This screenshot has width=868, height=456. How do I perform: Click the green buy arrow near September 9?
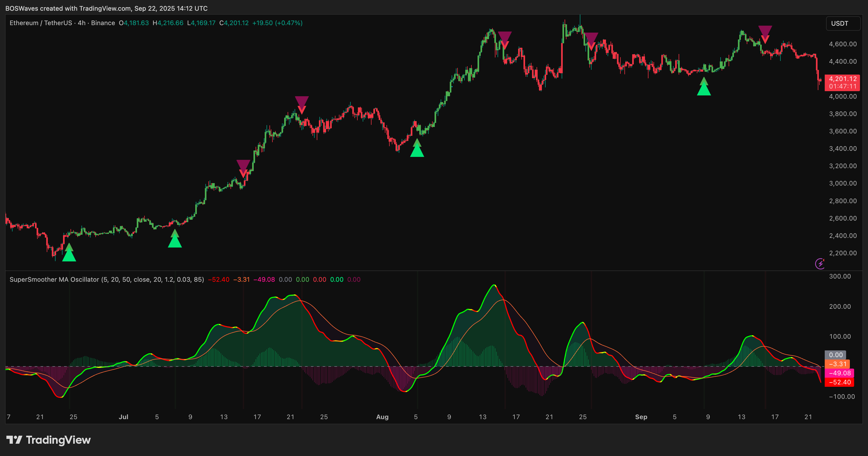coord(704,86)
